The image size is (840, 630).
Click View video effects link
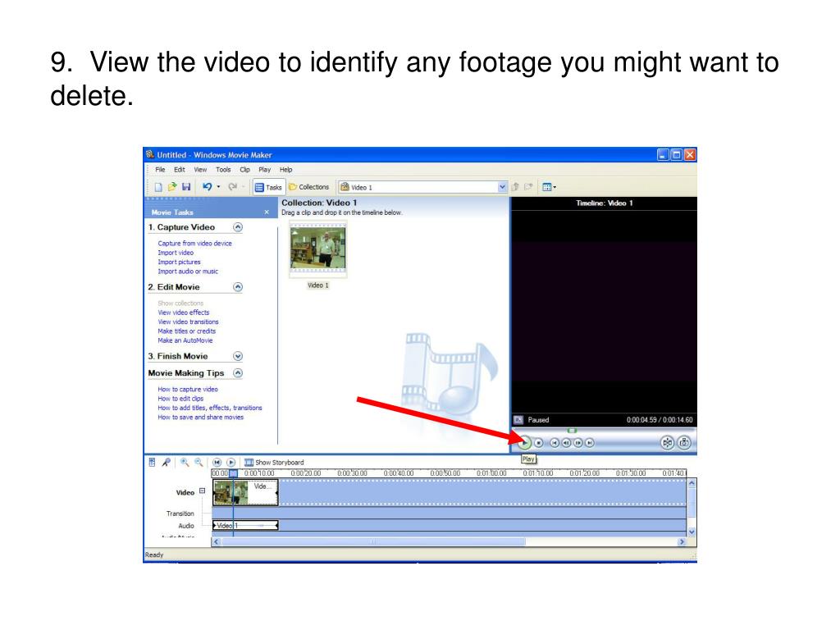click(x=184, y=313)
